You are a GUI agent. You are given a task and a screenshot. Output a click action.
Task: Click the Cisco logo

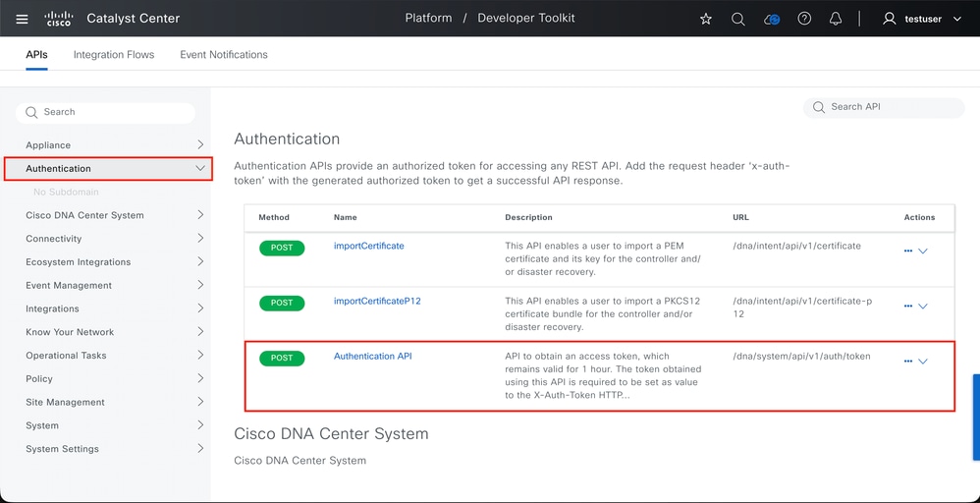click(60, 19)
